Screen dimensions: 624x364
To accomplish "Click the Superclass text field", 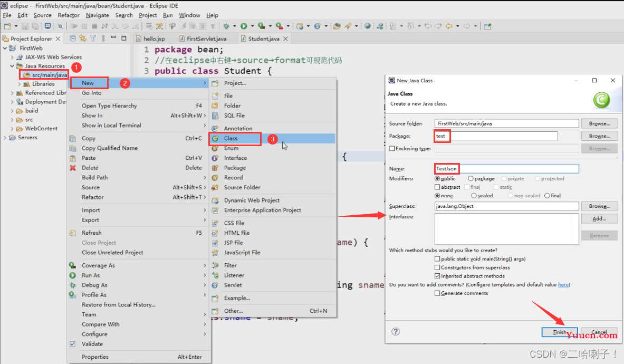I will pyautogui.click(x=506, y=206).
